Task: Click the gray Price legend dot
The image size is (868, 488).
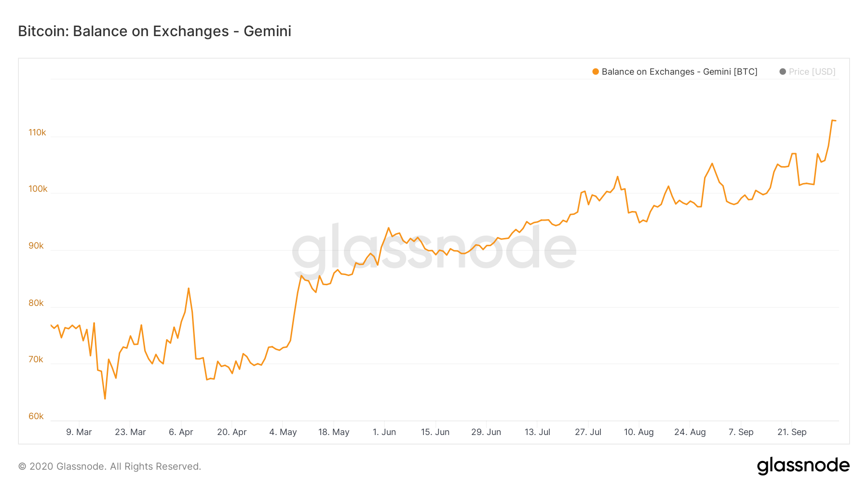Action: point(783,72)
